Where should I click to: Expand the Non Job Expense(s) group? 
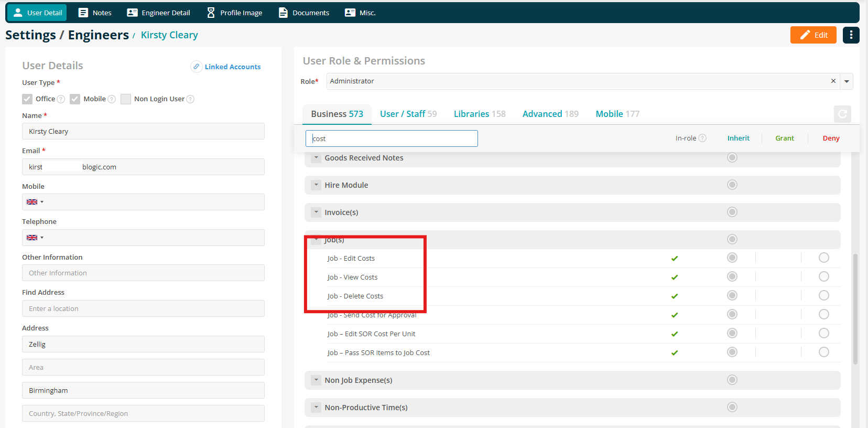tap(316, 380)
